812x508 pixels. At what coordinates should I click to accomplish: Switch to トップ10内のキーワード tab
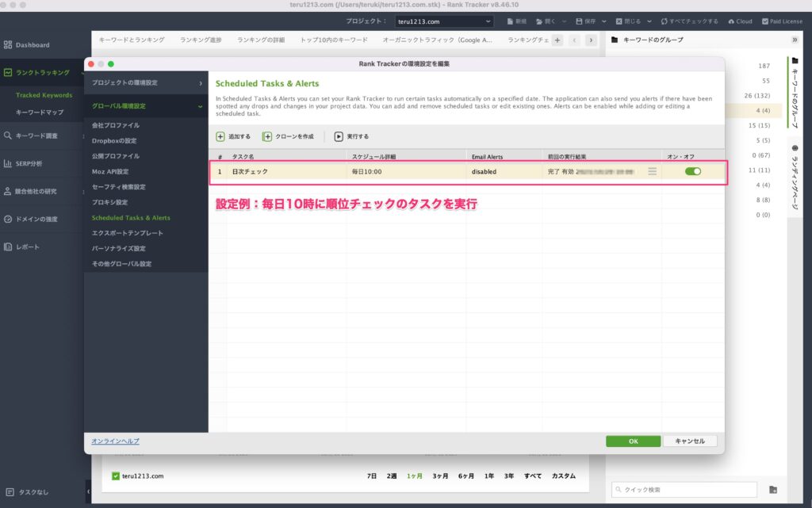point(334,40)
